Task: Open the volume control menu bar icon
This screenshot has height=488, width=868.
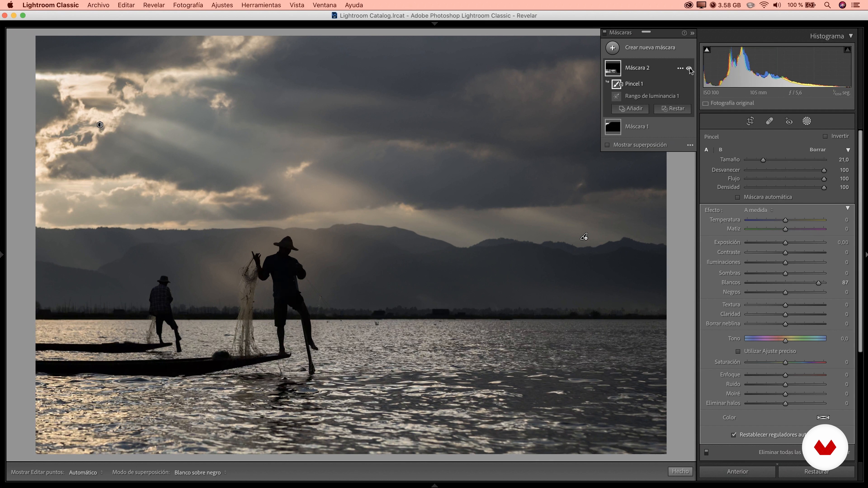Action: (x=777, y=5)
